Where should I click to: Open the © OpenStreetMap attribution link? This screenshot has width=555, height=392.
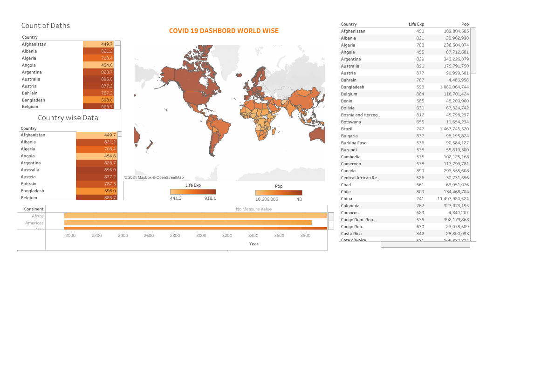tap(169, 177)
